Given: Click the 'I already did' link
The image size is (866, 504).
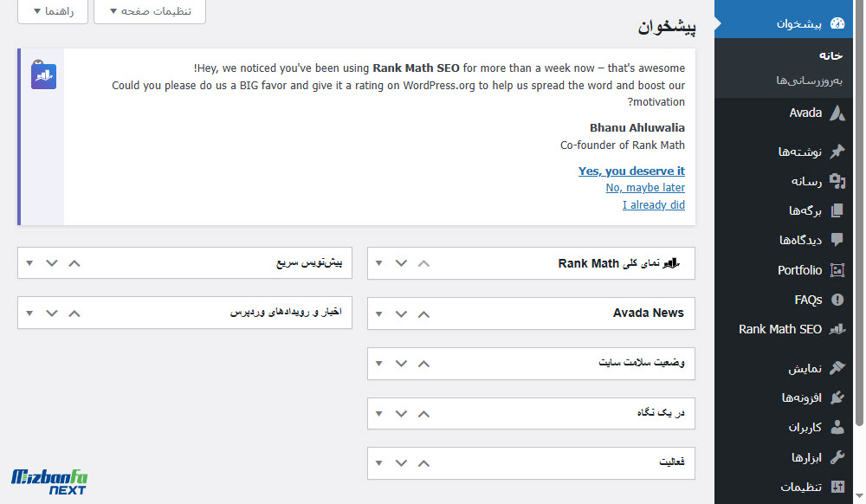Looking at the screenshot, I should coord(653,204).
